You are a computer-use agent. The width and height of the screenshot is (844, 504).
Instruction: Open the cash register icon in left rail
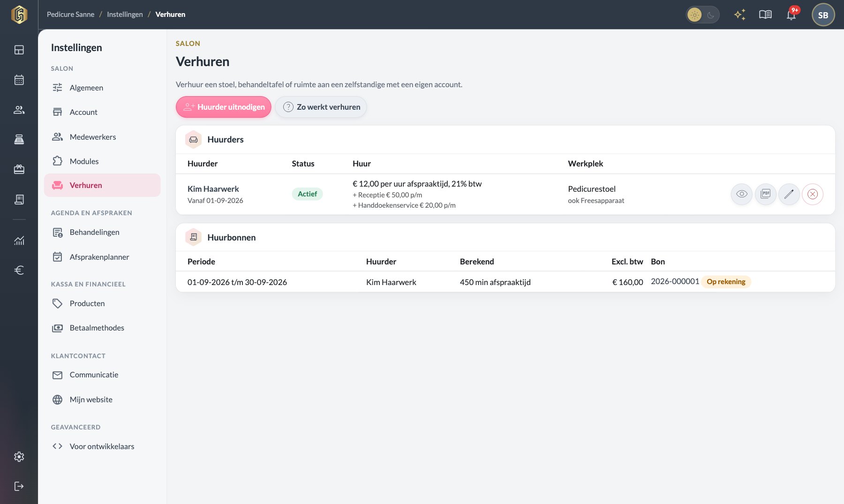pos(19,139)
